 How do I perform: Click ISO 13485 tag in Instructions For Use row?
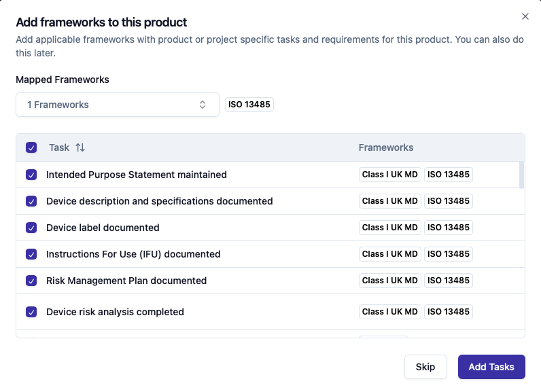coord(448,254)
